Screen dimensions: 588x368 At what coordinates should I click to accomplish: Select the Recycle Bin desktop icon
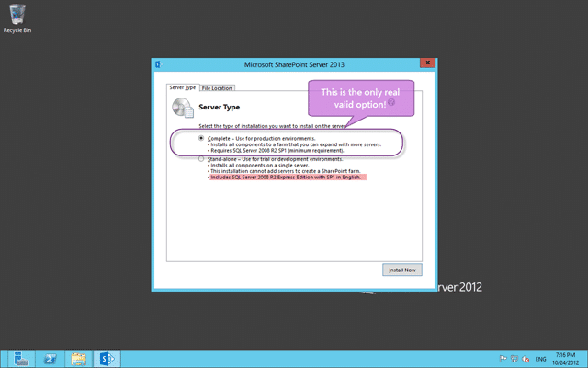coord(17,18)
